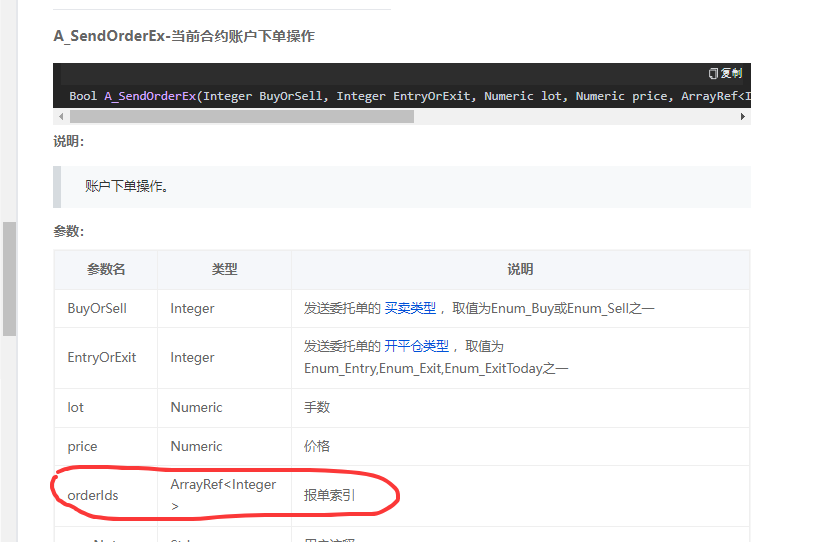This screenshot has width=837, height=542.
Task: Open the 开平仓类型 link
Action: click(416, 346)
